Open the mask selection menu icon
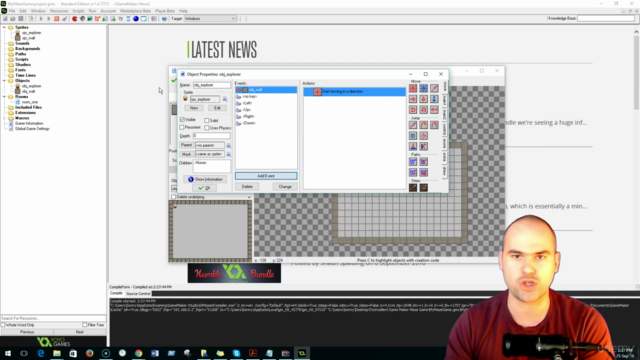 pyautogui.click(x=229, y=154)
